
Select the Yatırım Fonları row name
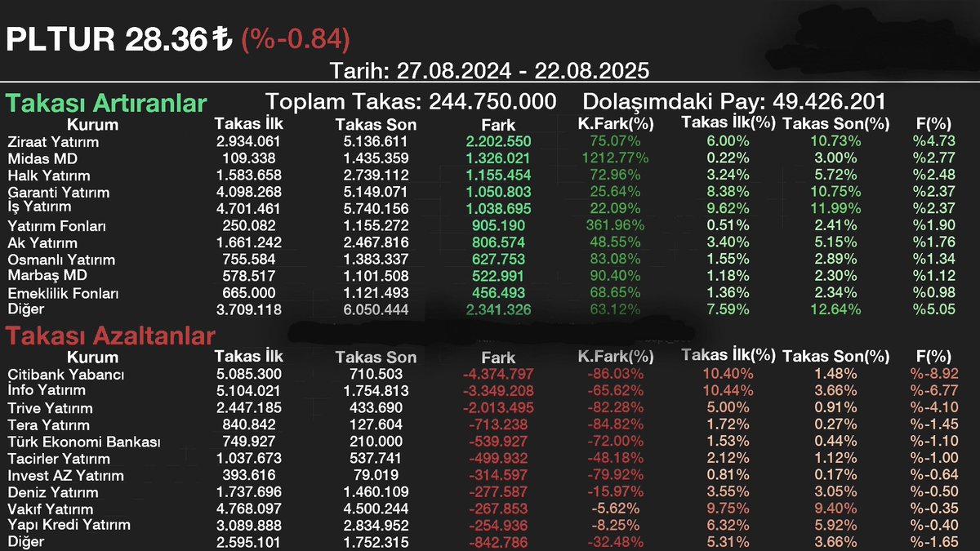(x=56, y=226)
